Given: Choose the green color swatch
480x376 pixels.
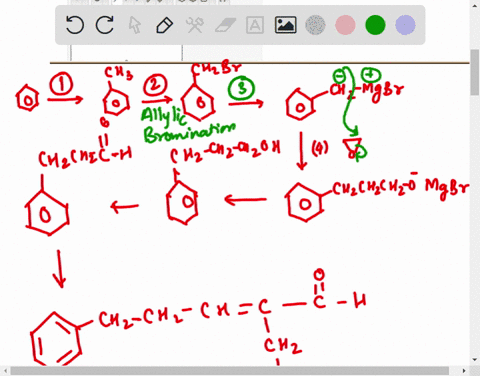Looking at the screenshot, I should point(375,25).
